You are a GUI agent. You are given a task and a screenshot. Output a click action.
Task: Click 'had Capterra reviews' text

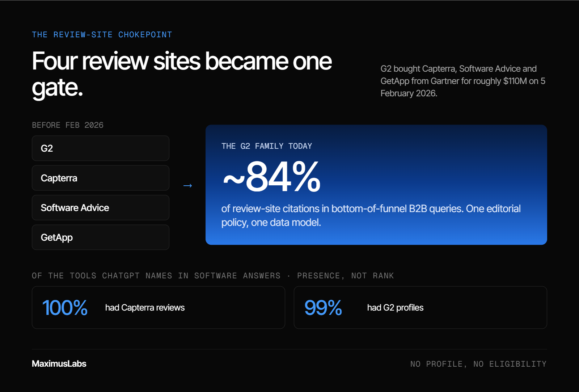[145, 308]
